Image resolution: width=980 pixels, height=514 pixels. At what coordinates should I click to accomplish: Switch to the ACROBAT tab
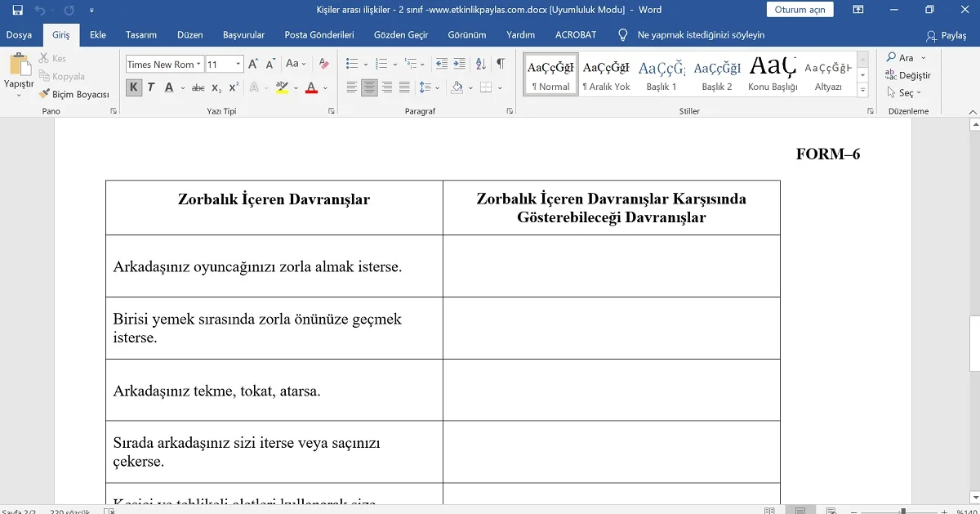[576, 35]
